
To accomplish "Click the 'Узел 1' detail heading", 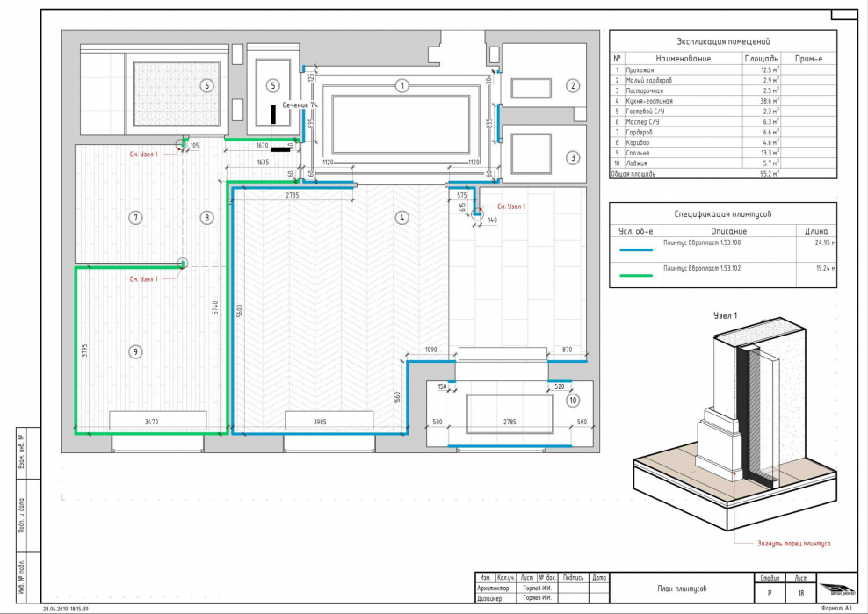I will (723, 314).
